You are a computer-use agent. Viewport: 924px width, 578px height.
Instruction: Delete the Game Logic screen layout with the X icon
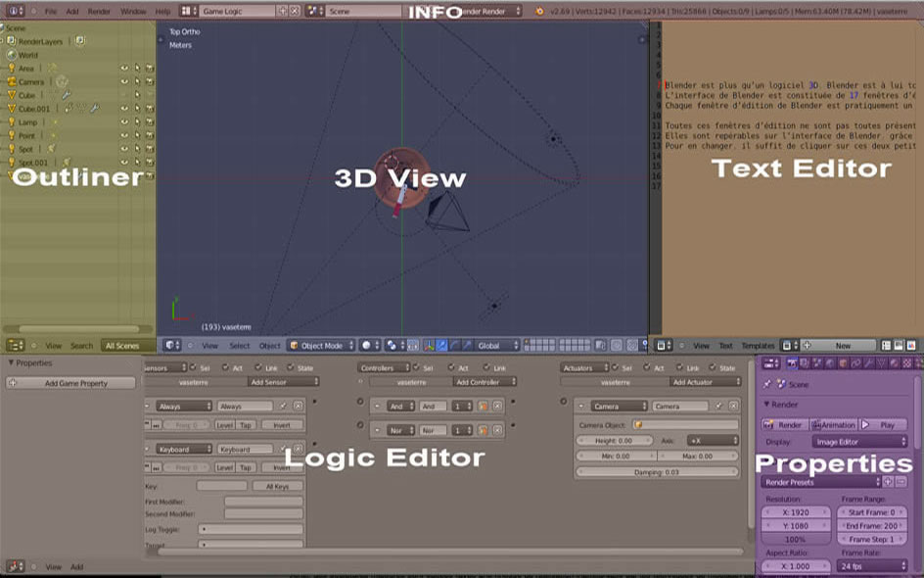click(x=295, y=11)
